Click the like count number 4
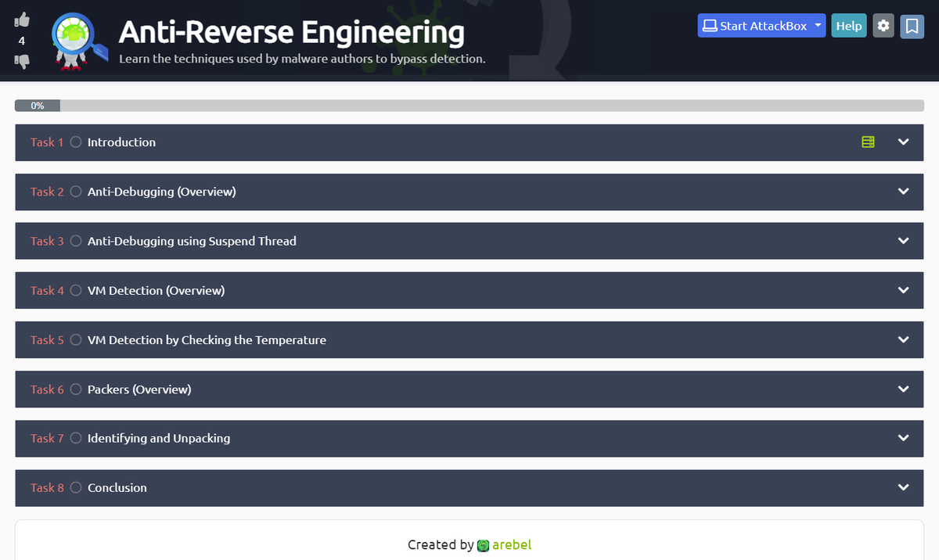 tap(22, 41)
